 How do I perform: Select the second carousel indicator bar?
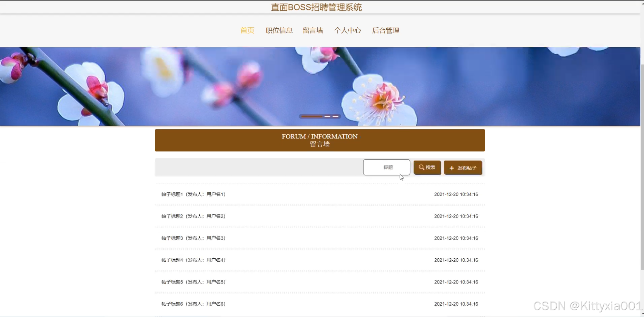click(328, 116)
